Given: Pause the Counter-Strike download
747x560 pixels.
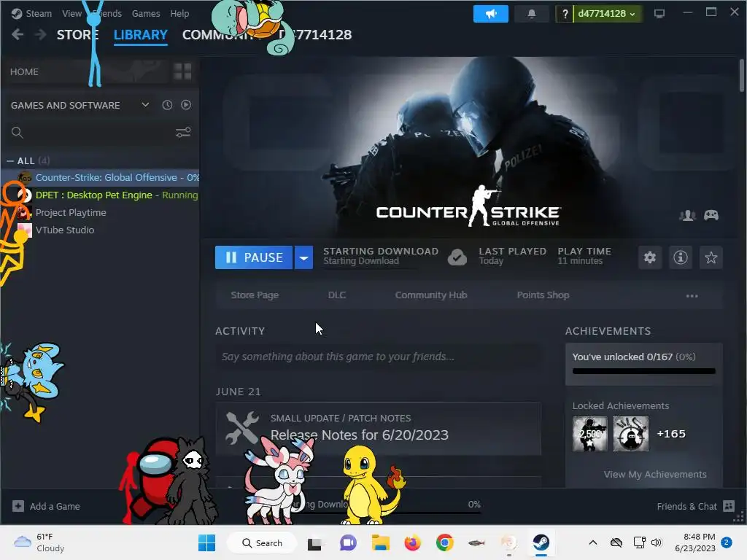Looking at the screenshot, I should [253, 257].
